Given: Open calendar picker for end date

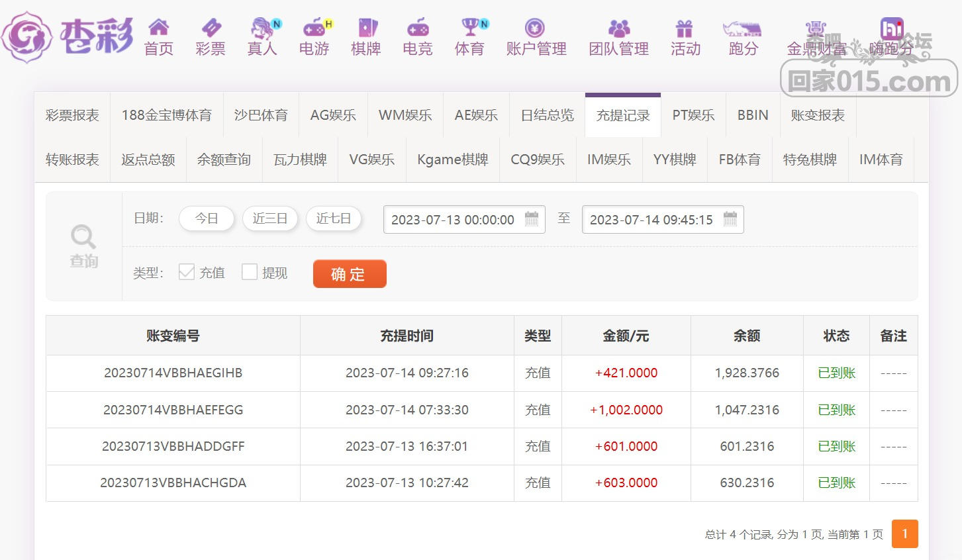Looking at the screenshot, I should pyautogui.click(x=730, y=219).
